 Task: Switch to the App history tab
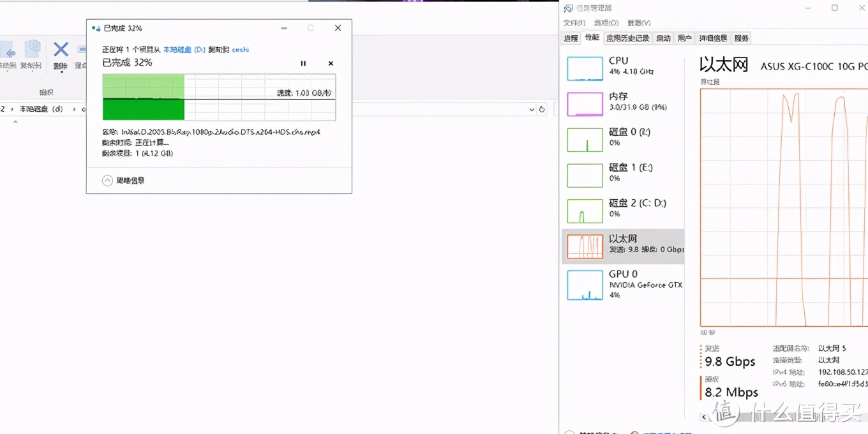pyautogui.click(x=627, y=38)
